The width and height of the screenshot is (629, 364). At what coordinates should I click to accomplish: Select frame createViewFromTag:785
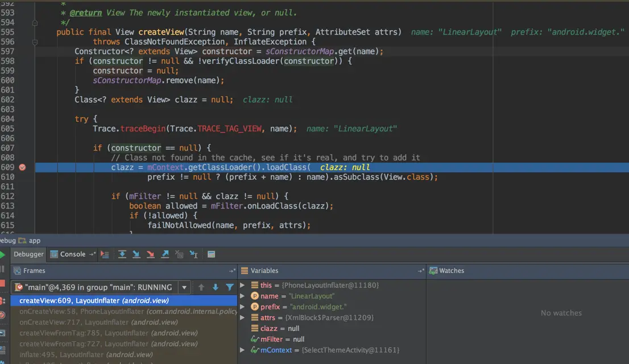(x=123, y=333)
